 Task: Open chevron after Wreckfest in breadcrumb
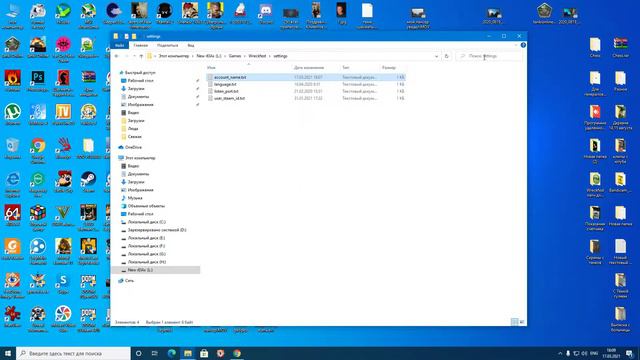(269, 56)
